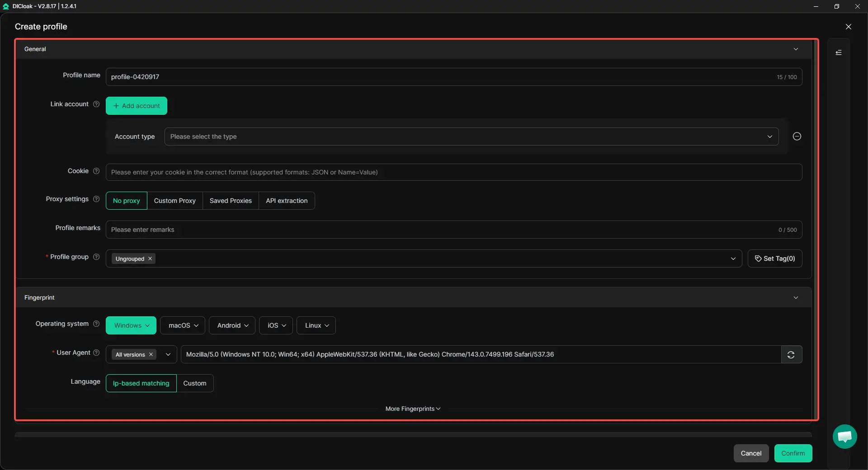Select the Saved Proxies tab
Viewport: 868px width, 470px height.
coord(231,201)
